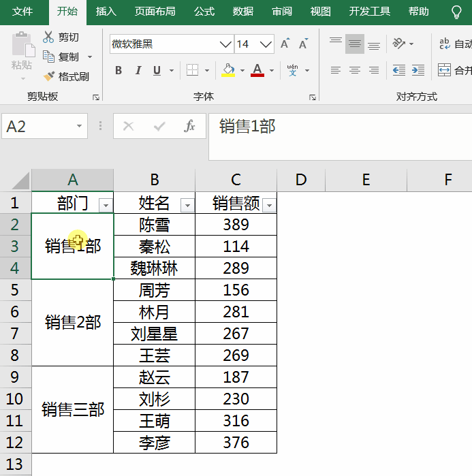Select cell with value 376
This screenshot has height=476, width=472.
click(x=236, y=443)
